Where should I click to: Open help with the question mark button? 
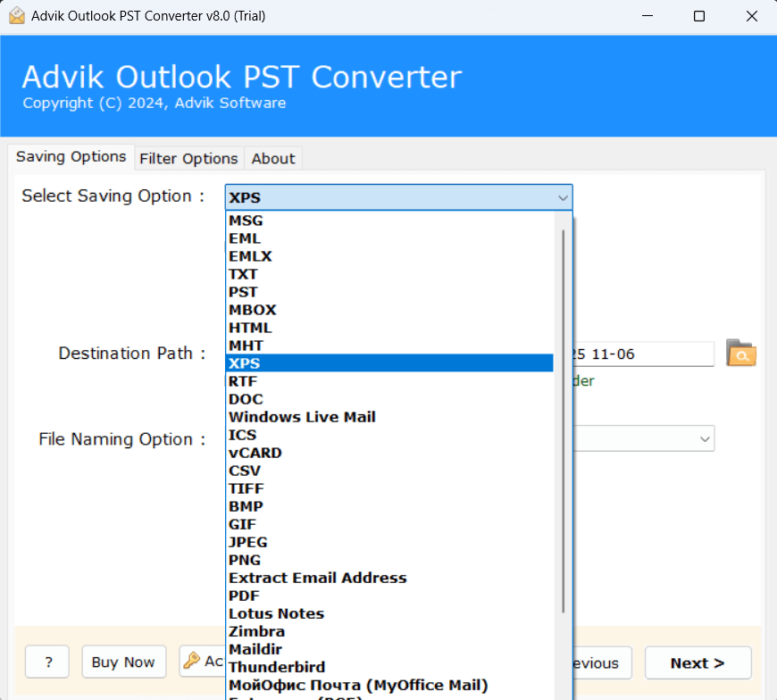pyautogui.click(x=47, y=662)
